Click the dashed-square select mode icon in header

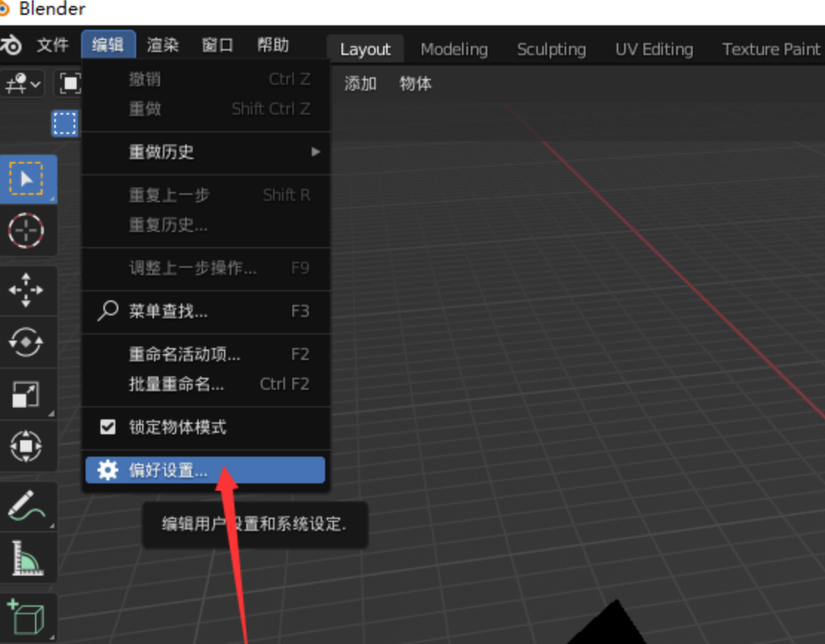(65, 123)
